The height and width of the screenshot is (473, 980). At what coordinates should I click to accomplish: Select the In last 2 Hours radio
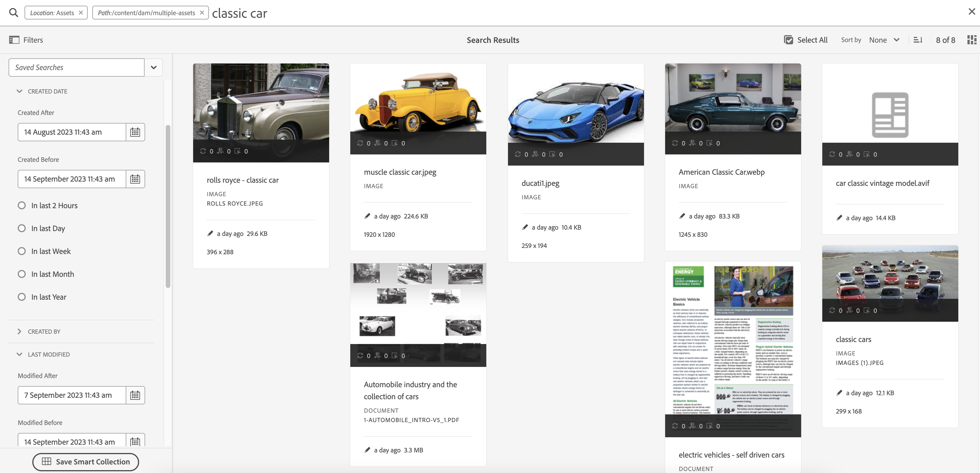click(x=22, y=205)
